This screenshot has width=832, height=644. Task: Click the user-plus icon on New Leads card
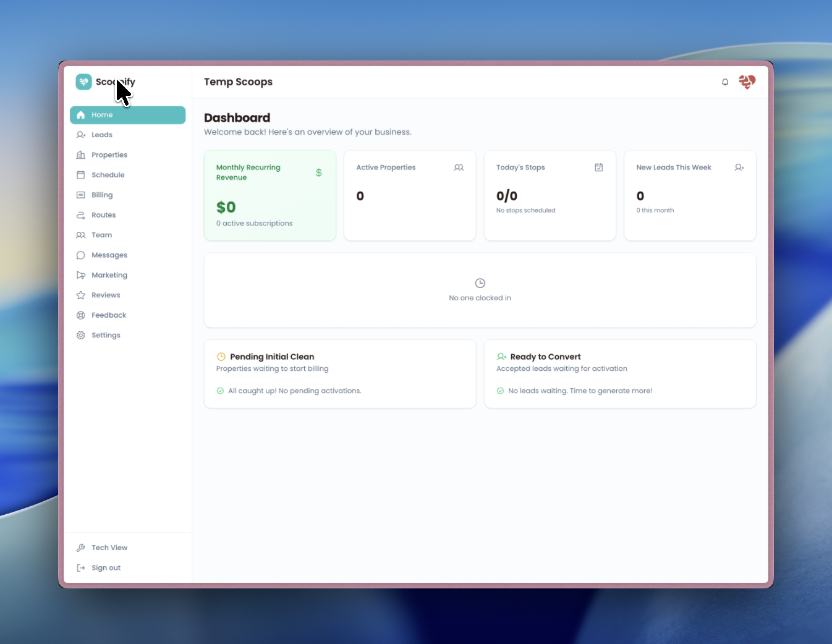click(x=739, y=167)
